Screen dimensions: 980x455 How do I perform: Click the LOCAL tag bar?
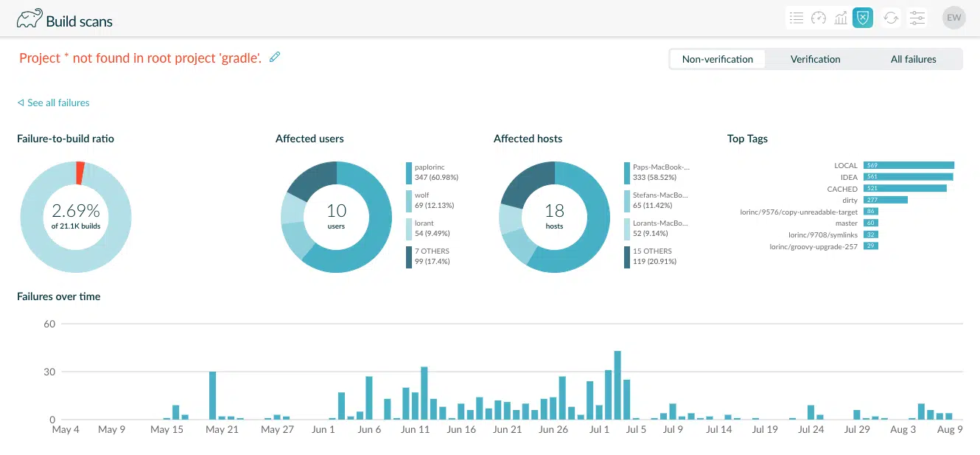[908, 165]
